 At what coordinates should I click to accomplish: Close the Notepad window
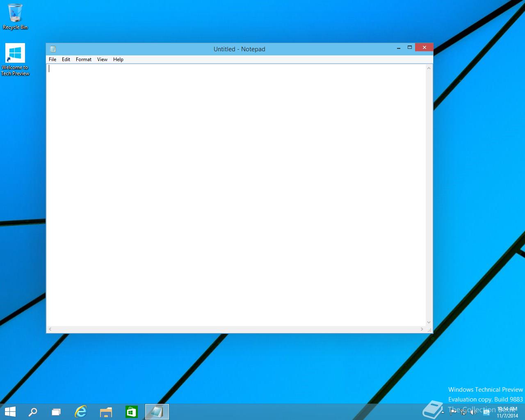(424, 48)
